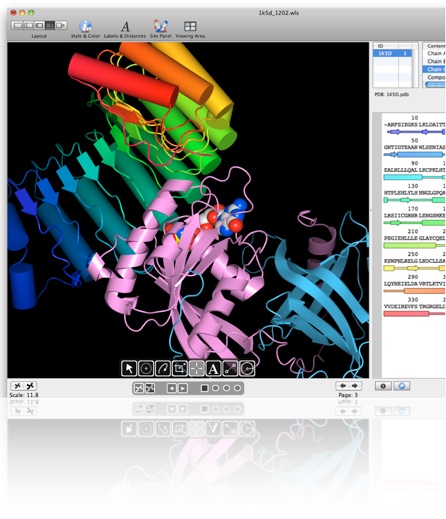The width and height of the screenshot is (446, 519).
Task: Click the space-filling ligand spheres in 3D view
Action: tap(224, 217)
